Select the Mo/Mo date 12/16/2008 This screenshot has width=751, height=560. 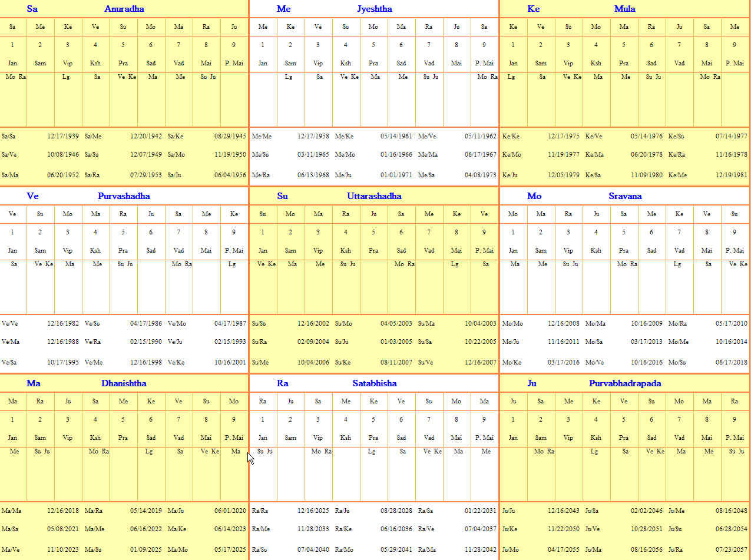click(x=564, y=323)
